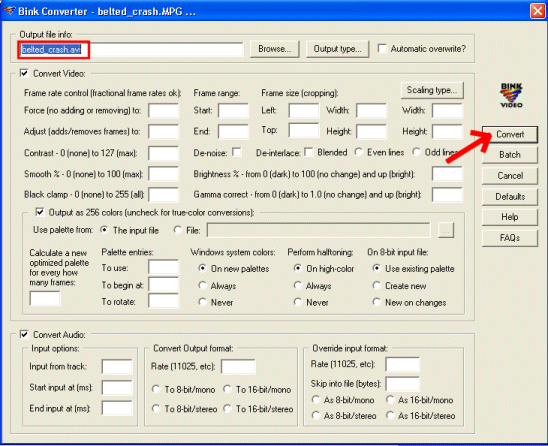Click the Adjust frame rate field

click(x=164, y=132)
